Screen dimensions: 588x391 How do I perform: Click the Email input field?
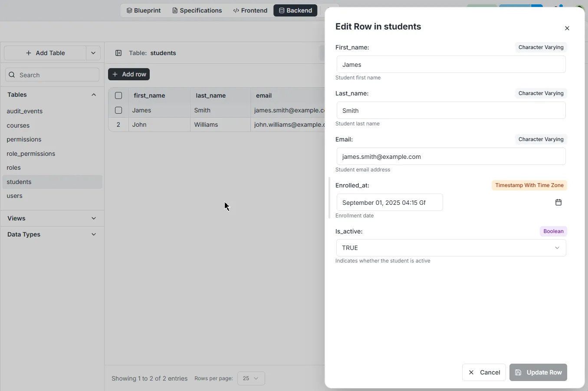[451, 157]
